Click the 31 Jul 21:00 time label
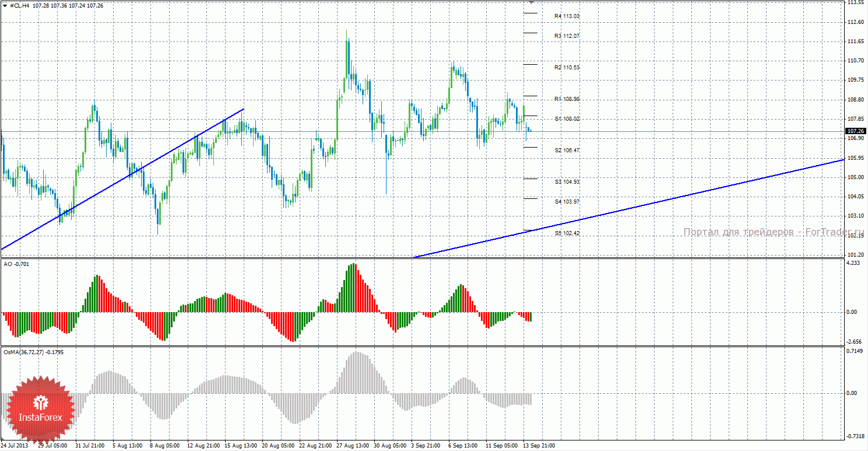 [x=91, y=446]
